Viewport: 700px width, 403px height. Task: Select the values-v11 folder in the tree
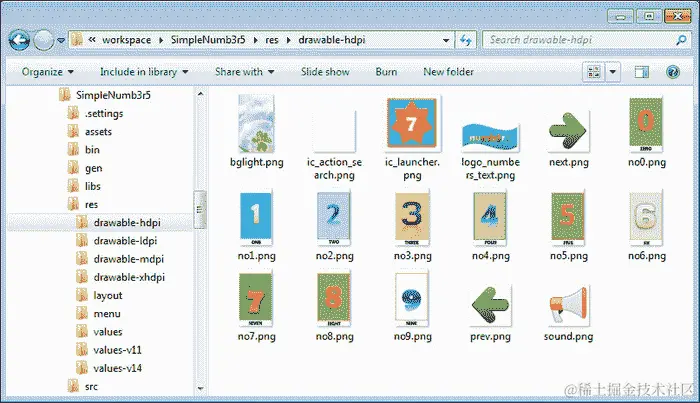tap(109, 350)
